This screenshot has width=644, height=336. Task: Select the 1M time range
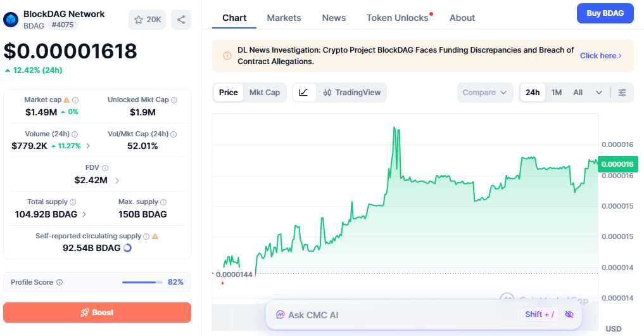point(557,93)
